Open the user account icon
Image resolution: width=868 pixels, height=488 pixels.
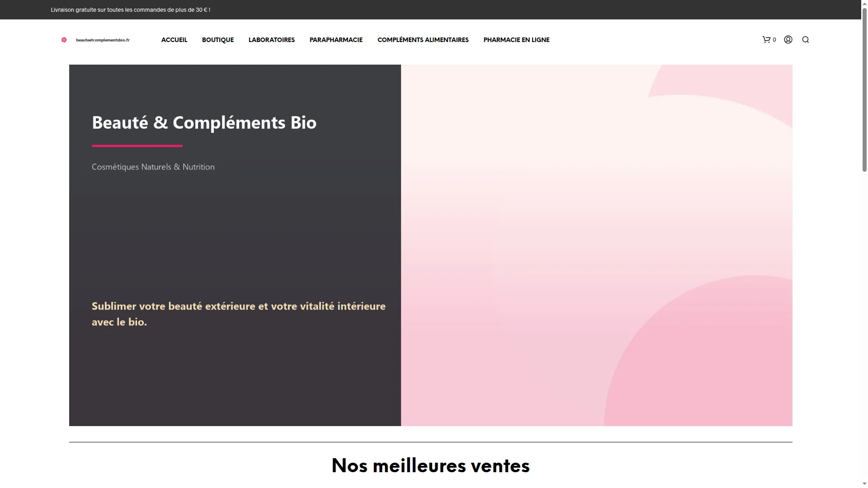[788, 40]
